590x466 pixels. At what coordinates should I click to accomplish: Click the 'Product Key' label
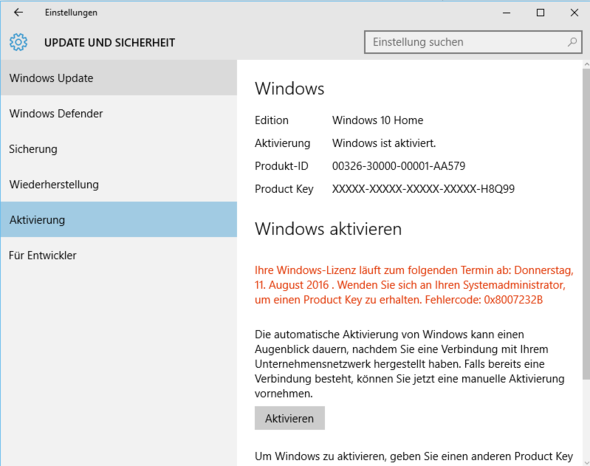pyautogui.click(x=284, y=189)
